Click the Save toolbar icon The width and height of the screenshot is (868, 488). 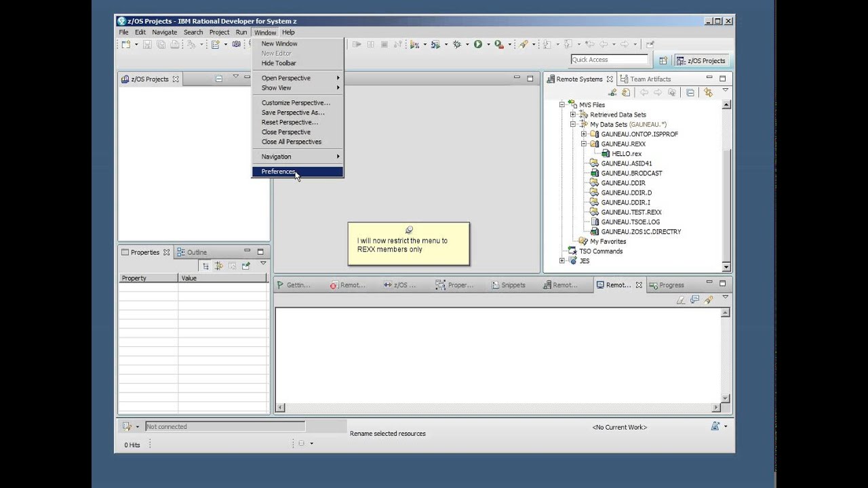[147, 45]
